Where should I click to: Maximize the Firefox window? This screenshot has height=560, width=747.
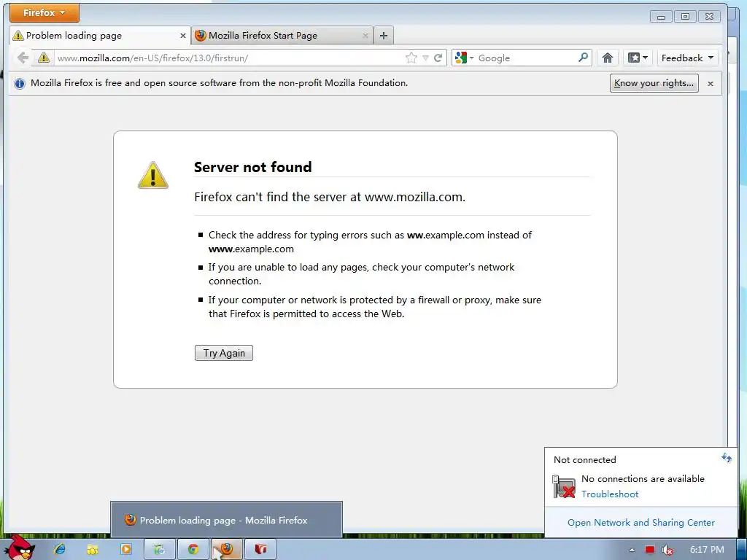click(x=685, y=17)
